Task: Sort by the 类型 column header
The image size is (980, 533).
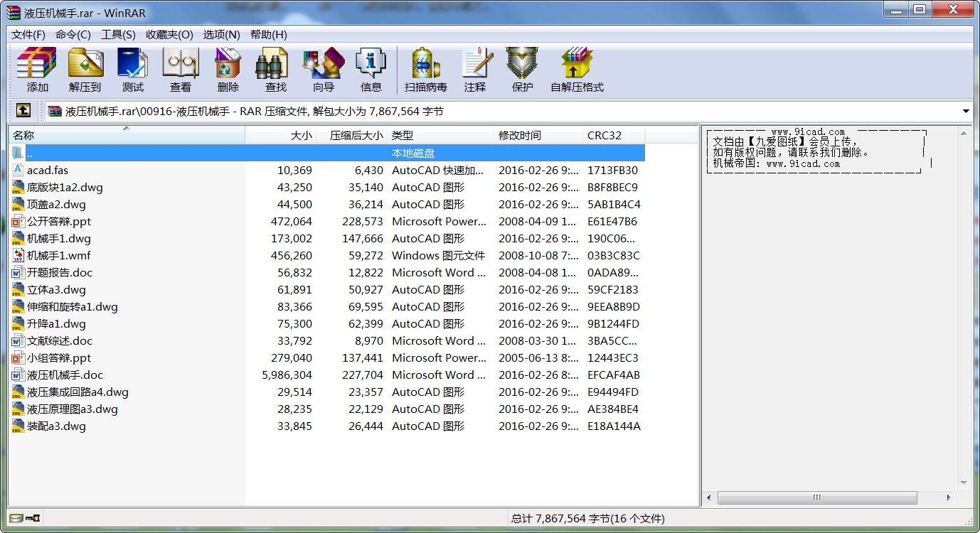Action: (441, 135)
